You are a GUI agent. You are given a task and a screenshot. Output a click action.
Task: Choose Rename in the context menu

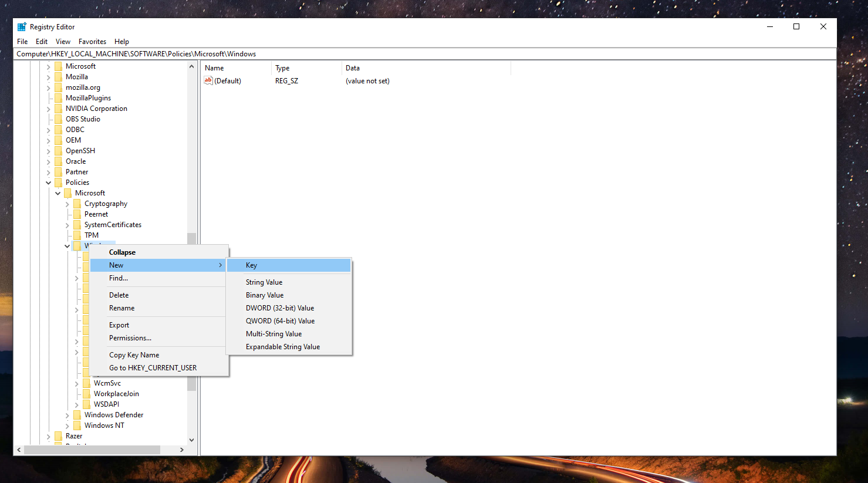[159, 308]
